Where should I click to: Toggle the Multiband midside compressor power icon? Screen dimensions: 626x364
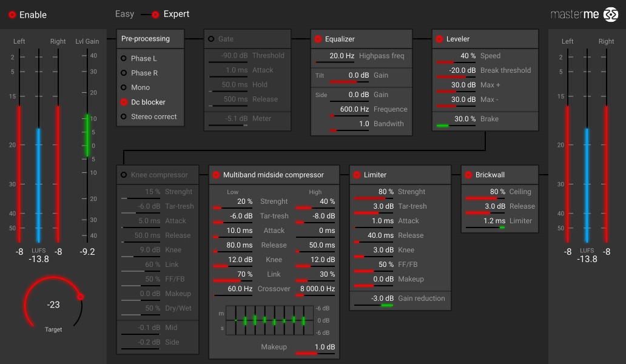click(217, 174)
